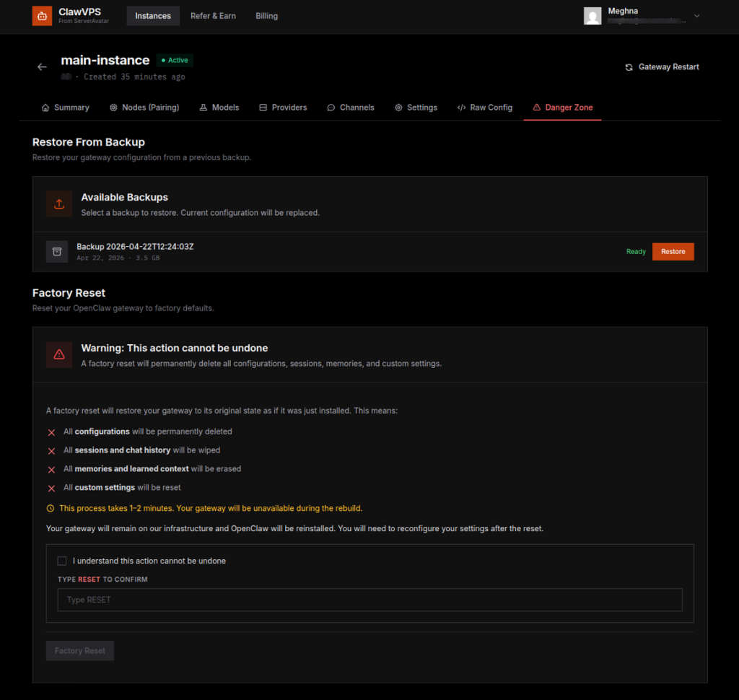
Task: Click the gear icon on the Settings tab
Action: coord(397,107)
